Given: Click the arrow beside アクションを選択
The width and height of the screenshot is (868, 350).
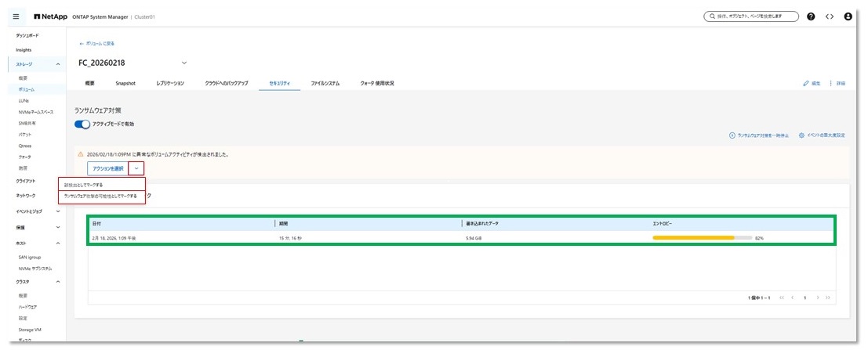Looking at the screenshot, I should click(x=136, y=168).
